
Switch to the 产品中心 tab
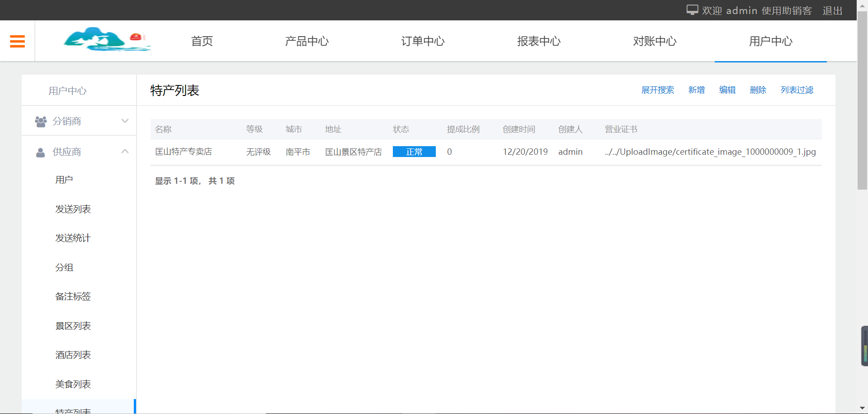(307, 41)
